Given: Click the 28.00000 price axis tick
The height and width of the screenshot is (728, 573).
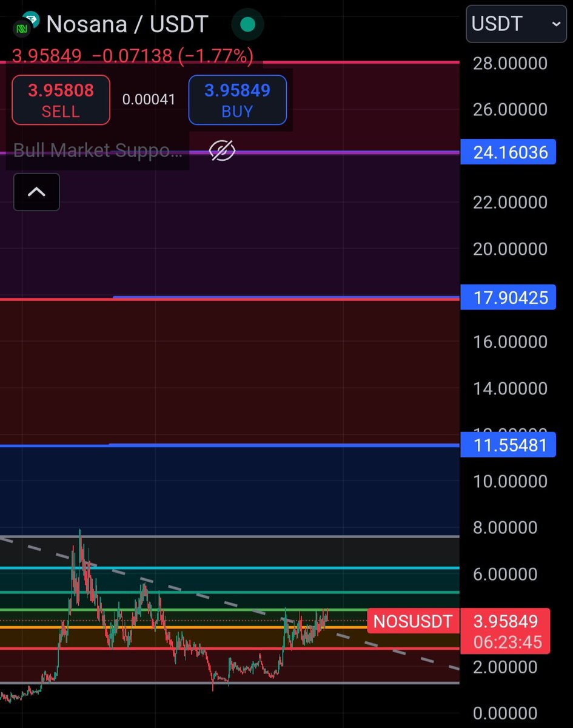Looking at the screenshot, I should pos(510,63).
